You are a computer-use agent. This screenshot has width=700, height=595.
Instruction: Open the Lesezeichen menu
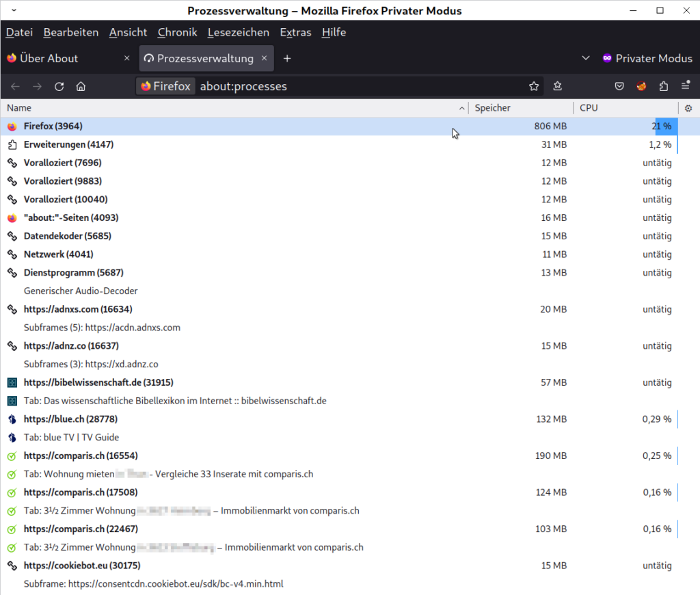tap(238, 32)
